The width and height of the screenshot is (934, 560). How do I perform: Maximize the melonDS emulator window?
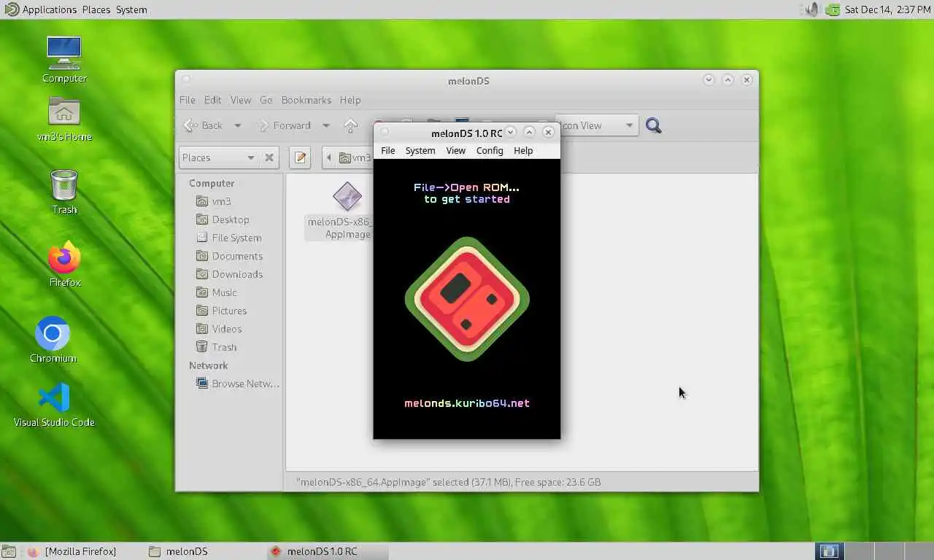(x=530, y=132)
